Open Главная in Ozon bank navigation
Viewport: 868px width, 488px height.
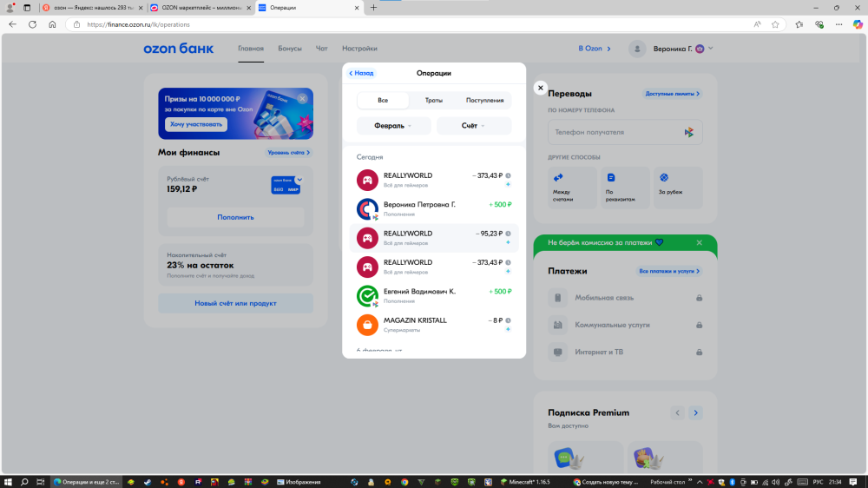pos(251,48)
